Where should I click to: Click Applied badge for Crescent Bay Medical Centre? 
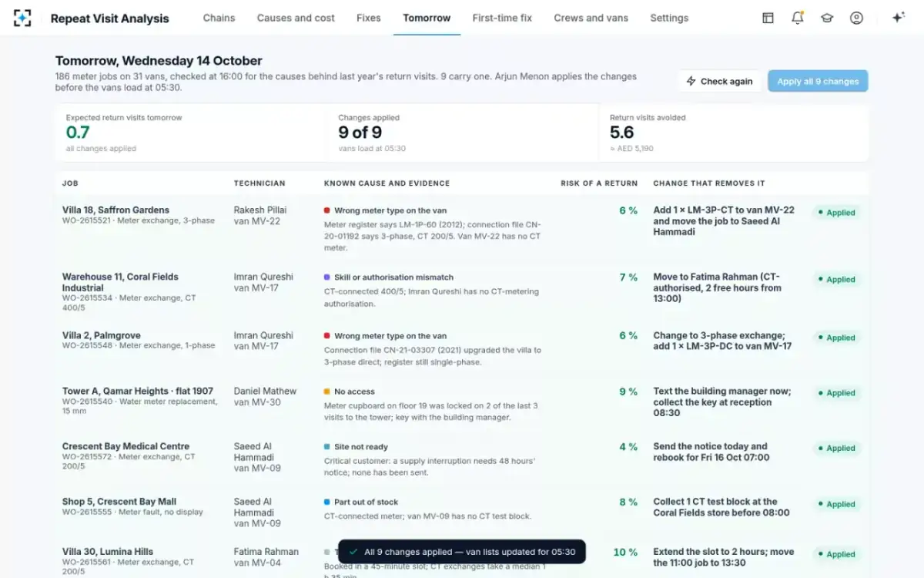(836, 449)
